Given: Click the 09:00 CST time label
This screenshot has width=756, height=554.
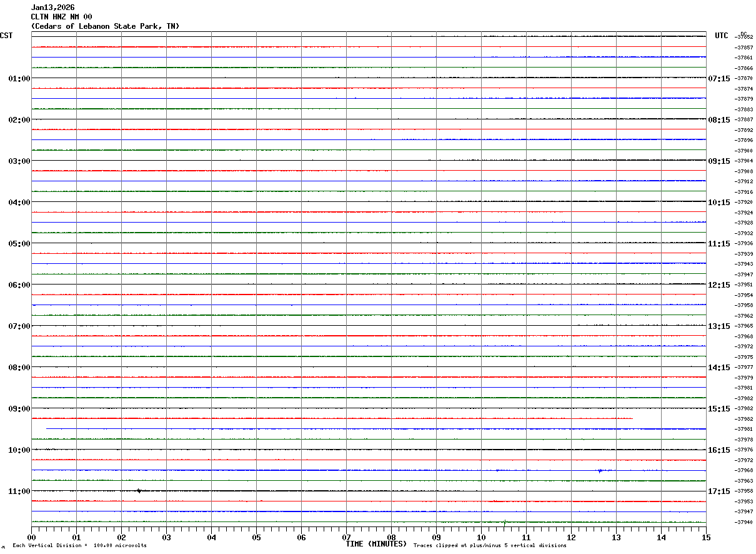Looking at the screenshot, I should (x=19, y=409).
